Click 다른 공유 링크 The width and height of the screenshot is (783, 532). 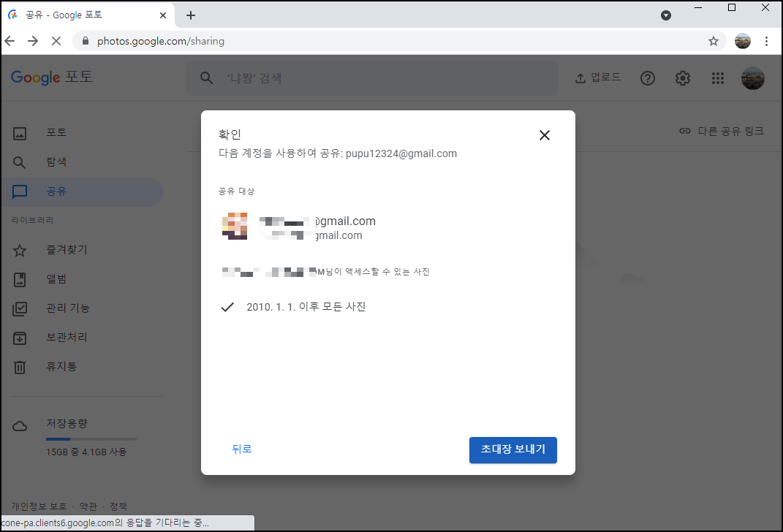722,132
